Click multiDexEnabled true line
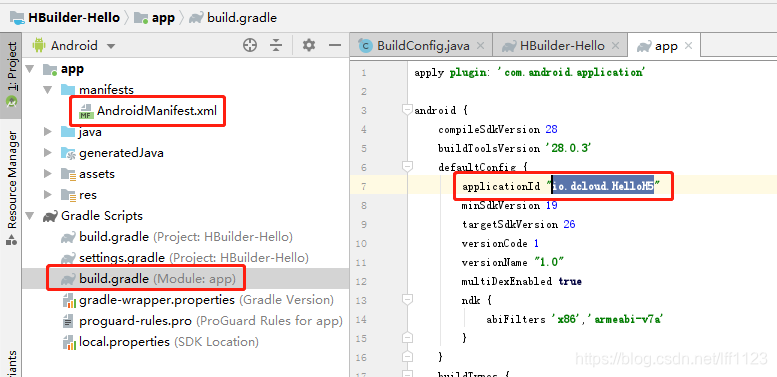Screen dimensions: 777x377 tap(521, 281)
